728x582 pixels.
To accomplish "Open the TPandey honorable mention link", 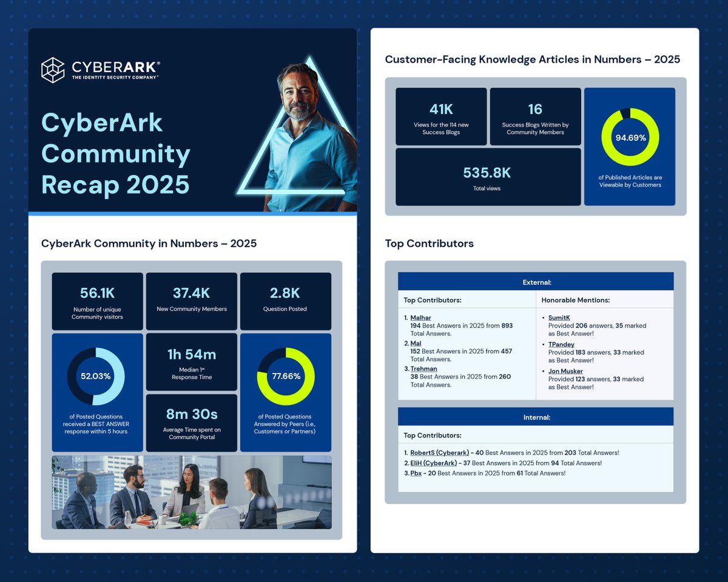I will (562, 344).
